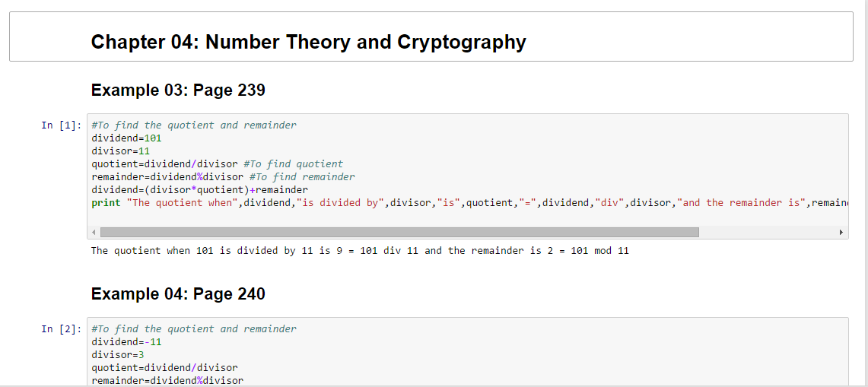The height and width of the screenshot is (387, 868).
Task: Click the Example 04: Page 240 heading
Action: (178, 294)
